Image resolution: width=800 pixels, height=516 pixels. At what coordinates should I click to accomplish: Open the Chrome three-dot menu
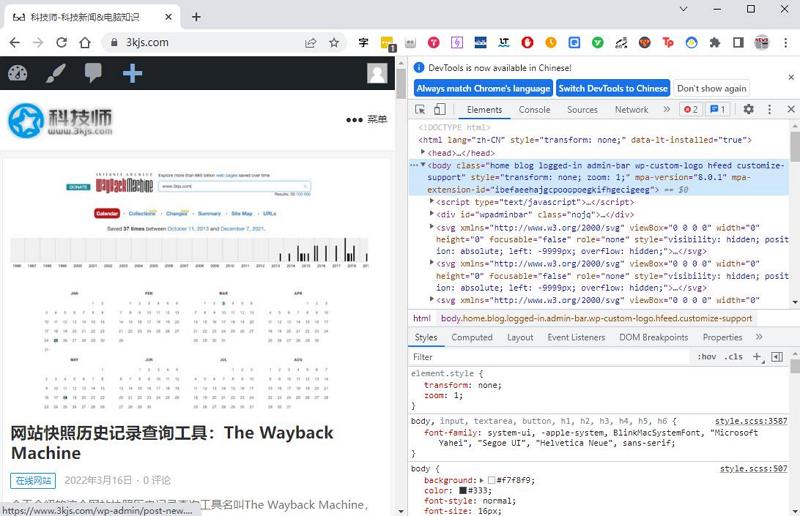pyautogui.click(x=786, y=43)
